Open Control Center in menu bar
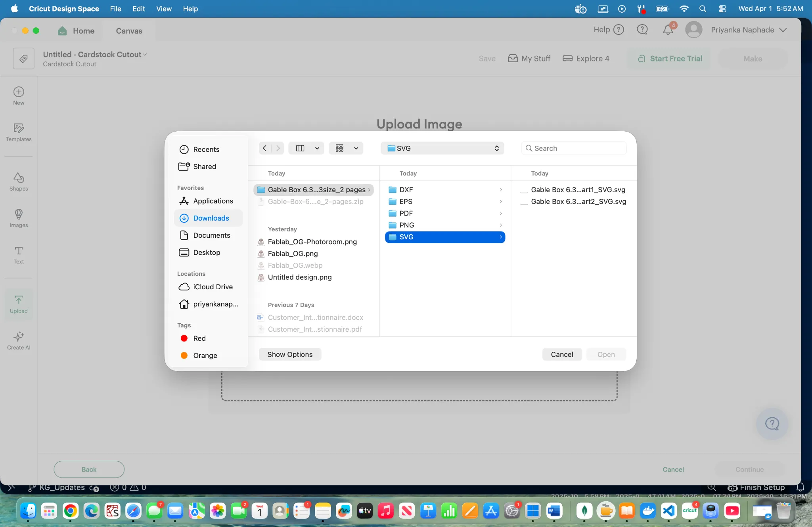This screenshot has height=527, width=812. 722,9
